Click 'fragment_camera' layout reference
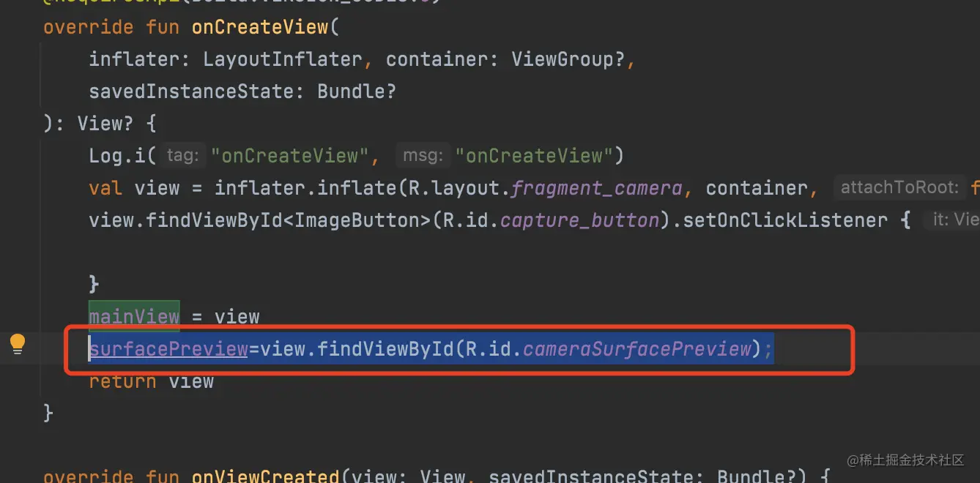Screen dimensions: 980x483 click(597, 188)
